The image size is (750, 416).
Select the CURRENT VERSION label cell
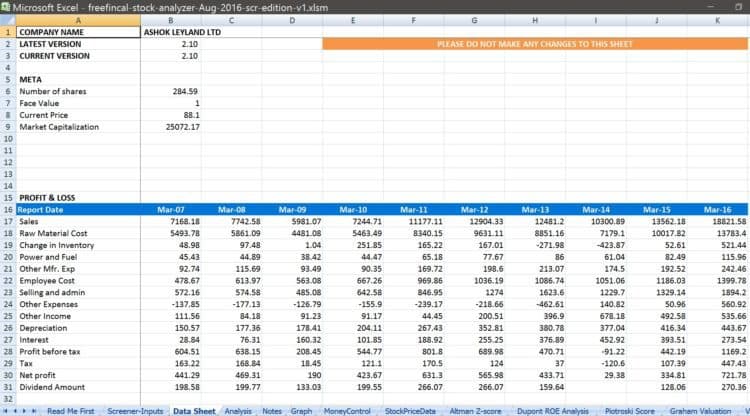(x=78, y=56)
